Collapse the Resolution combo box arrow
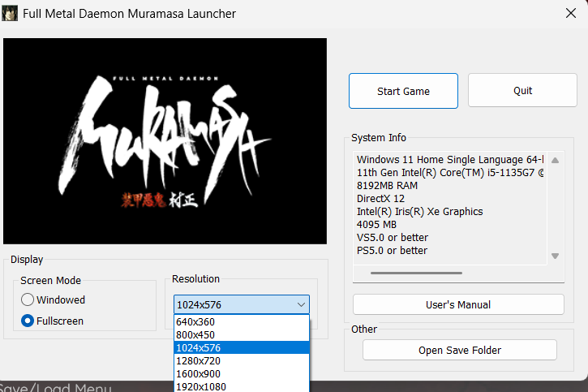588x392 pixels. [301, 304]
